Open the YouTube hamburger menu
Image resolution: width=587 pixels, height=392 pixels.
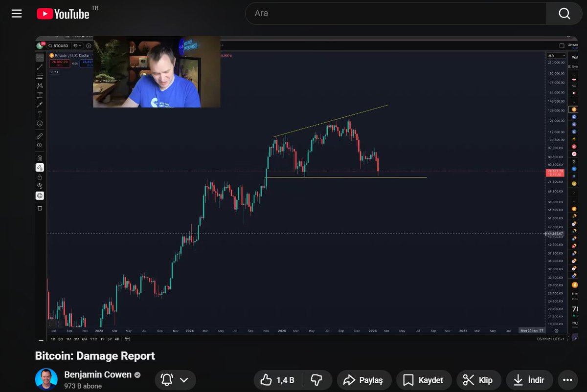coord(16,13)
